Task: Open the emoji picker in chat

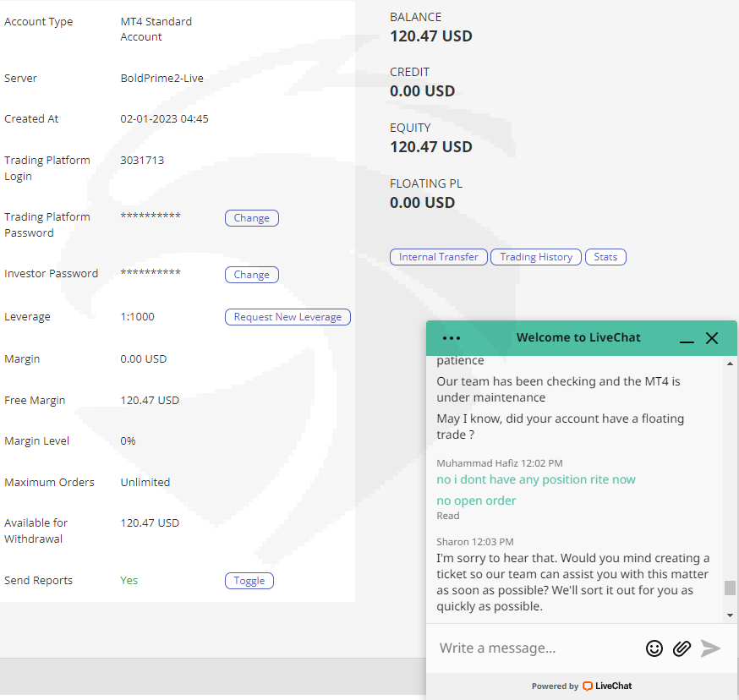Action: pyautogui.click(x=654, y=648)
